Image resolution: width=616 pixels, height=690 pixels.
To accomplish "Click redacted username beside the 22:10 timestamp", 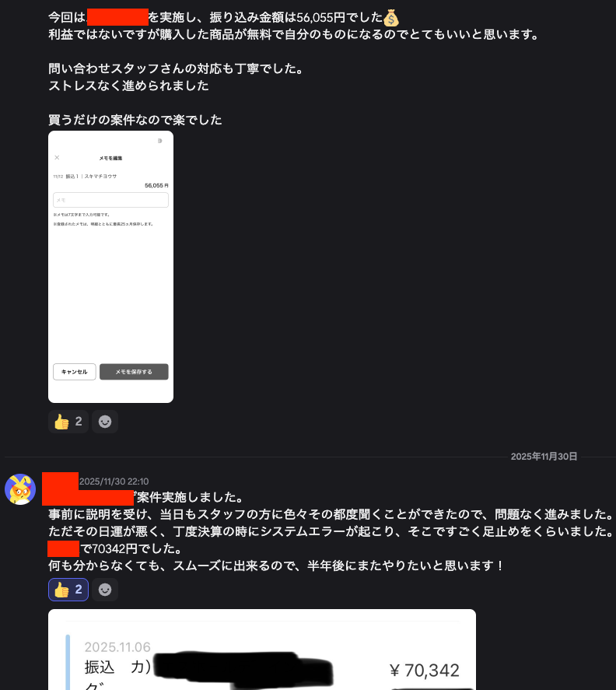I will [61, 480].
